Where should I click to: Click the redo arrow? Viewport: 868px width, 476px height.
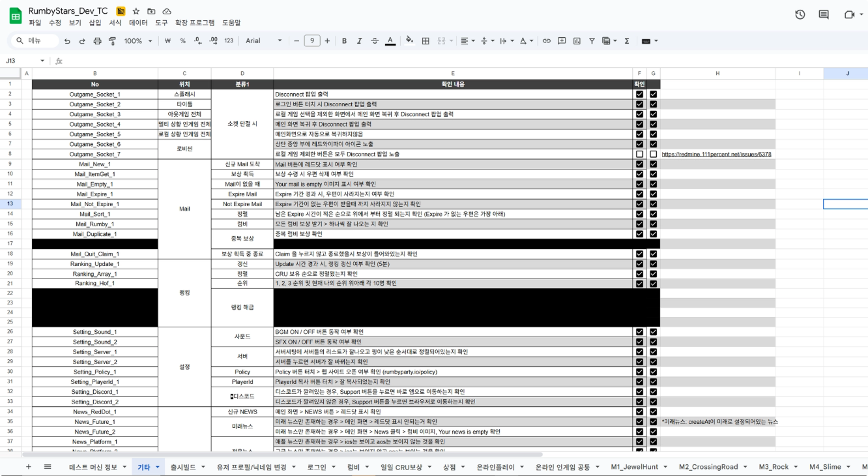click(x=82, y=41)
